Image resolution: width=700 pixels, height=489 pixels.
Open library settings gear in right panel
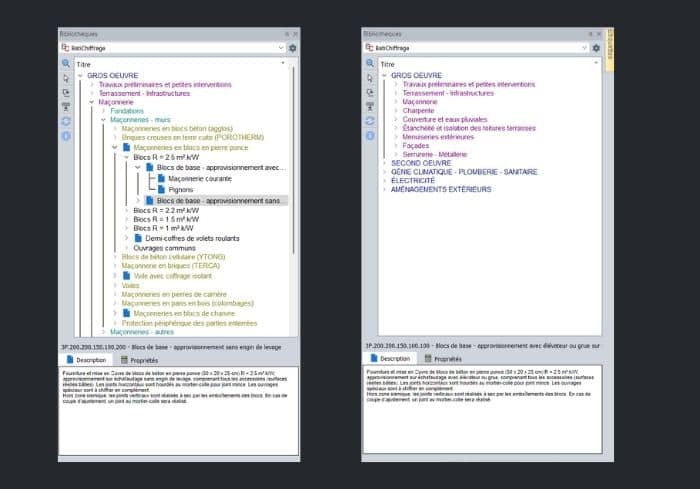click(x=597, y=47)
